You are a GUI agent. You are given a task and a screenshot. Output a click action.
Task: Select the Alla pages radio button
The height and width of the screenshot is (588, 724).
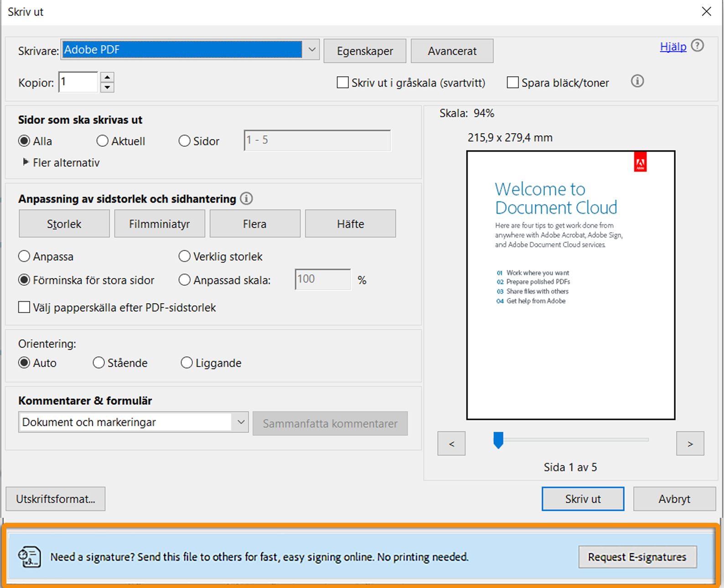point(24,141)
